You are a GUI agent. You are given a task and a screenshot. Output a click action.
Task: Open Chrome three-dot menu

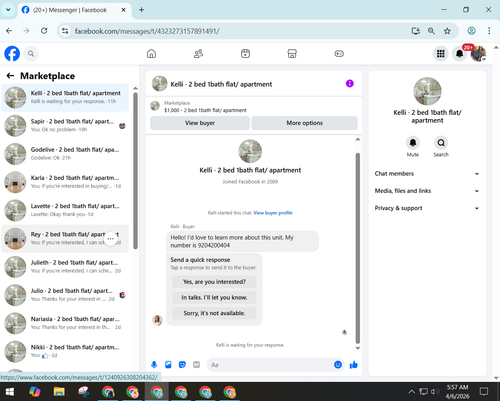coord(489,31)
